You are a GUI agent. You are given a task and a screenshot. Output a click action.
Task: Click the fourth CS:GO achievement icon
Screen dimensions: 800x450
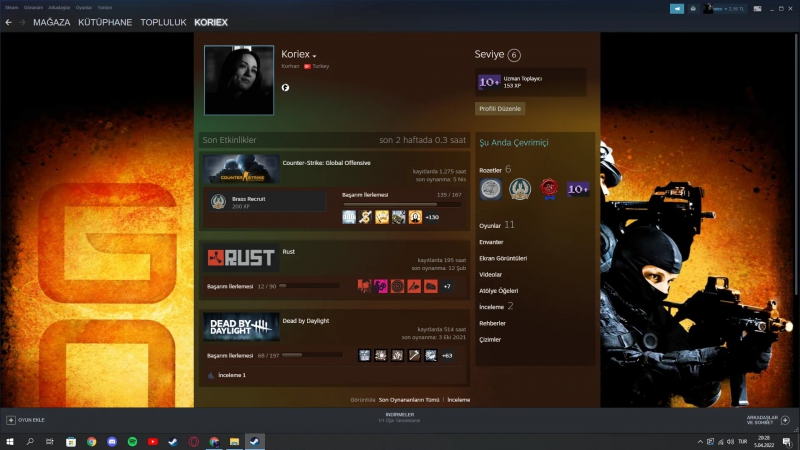coord(398,217)
